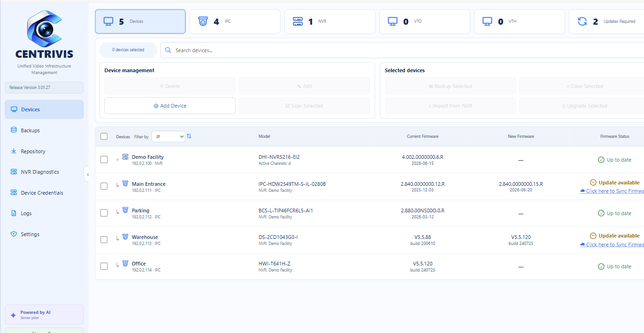Click into the Search devices field

[x=402, y=50]
